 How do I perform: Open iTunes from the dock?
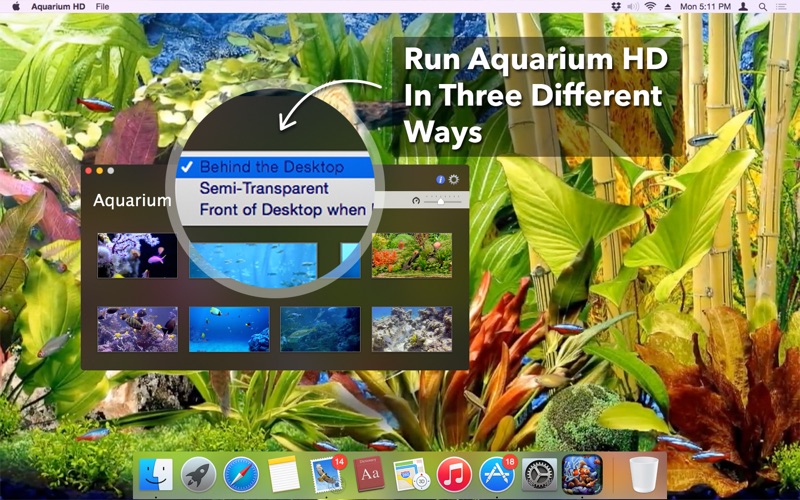coord(454,474)
